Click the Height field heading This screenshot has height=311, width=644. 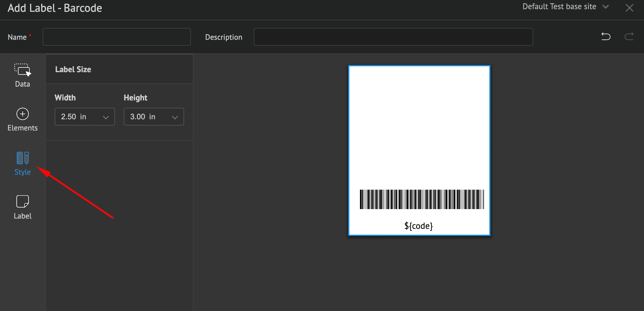pos(136,98)
